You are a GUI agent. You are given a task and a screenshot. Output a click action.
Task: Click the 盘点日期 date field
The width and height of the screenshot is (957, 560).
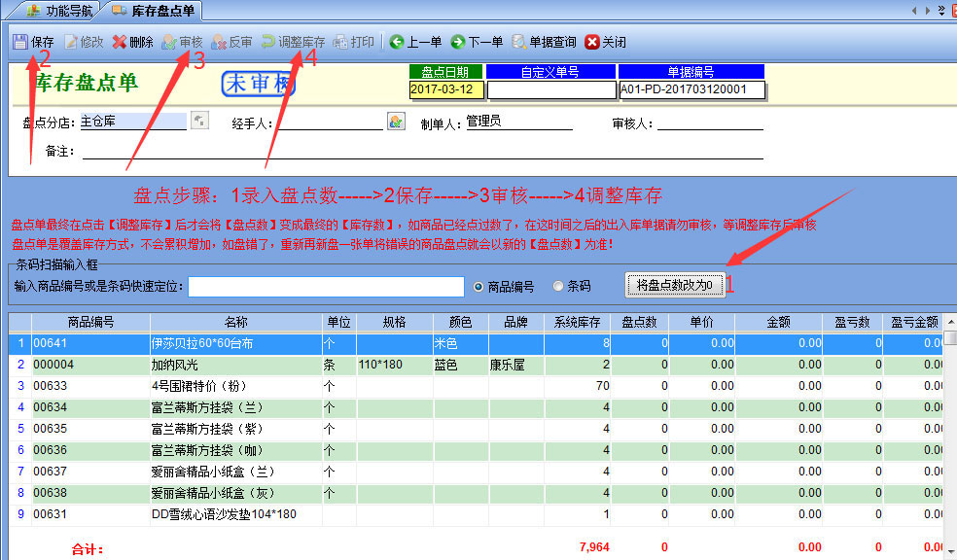click(x=446, y=89)
